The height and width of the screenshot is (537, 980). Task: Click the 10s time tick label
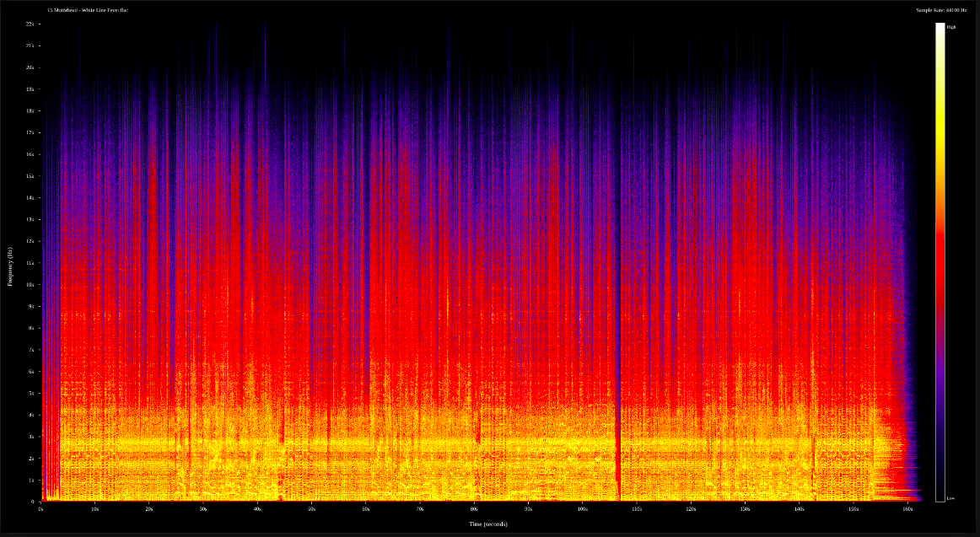point(95,509)
